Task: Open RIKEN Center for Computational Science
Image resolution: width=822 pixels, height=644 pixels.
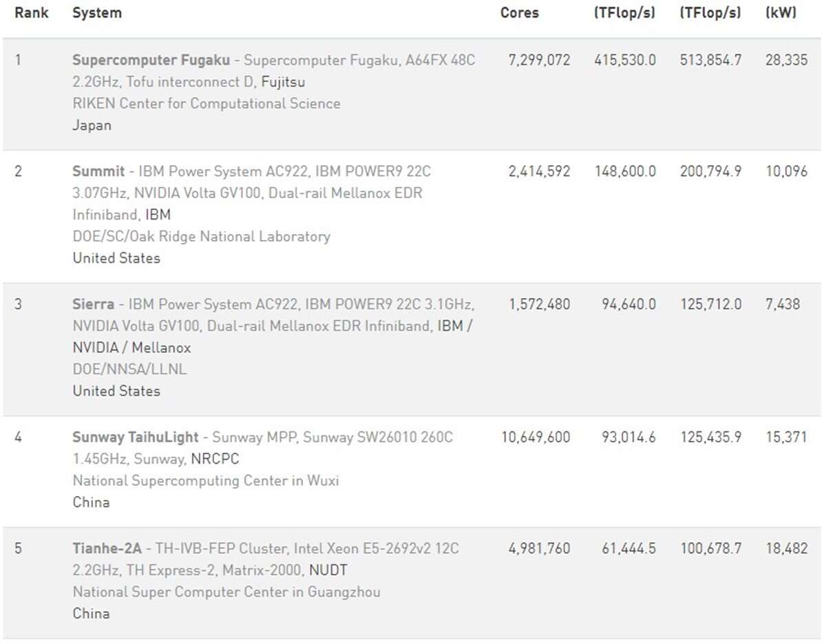Action: pos(206,103)
